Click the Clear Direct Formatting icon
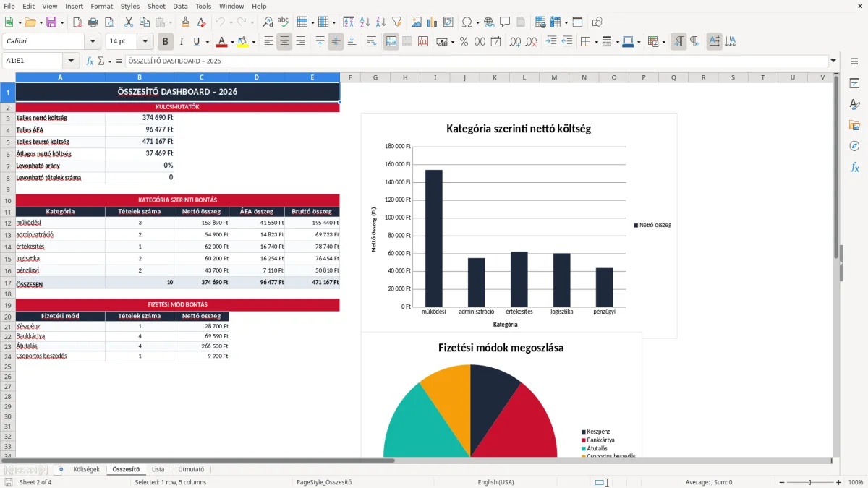The height and width of the screenshot is (488, 868). pos(200,22)
